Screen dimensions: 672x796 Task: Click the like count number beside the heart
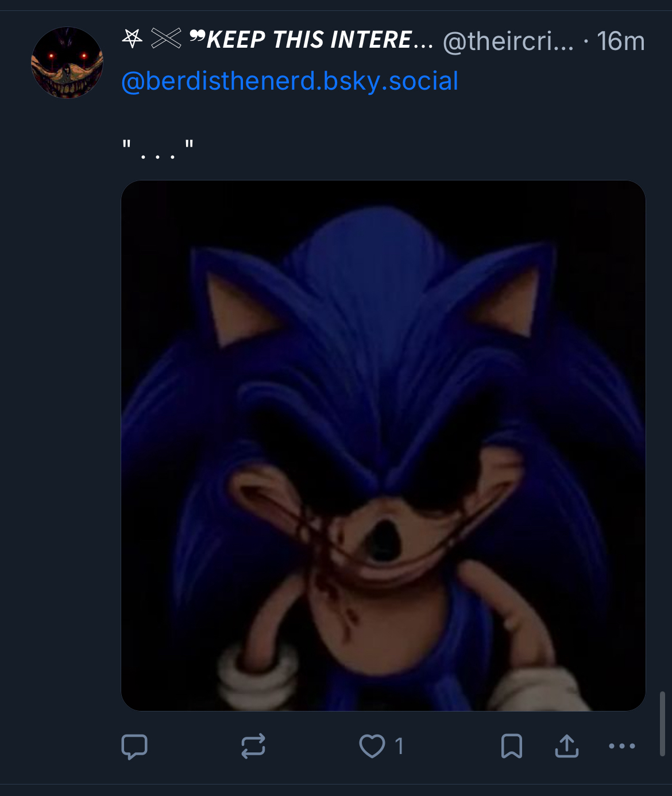(399, 747)
